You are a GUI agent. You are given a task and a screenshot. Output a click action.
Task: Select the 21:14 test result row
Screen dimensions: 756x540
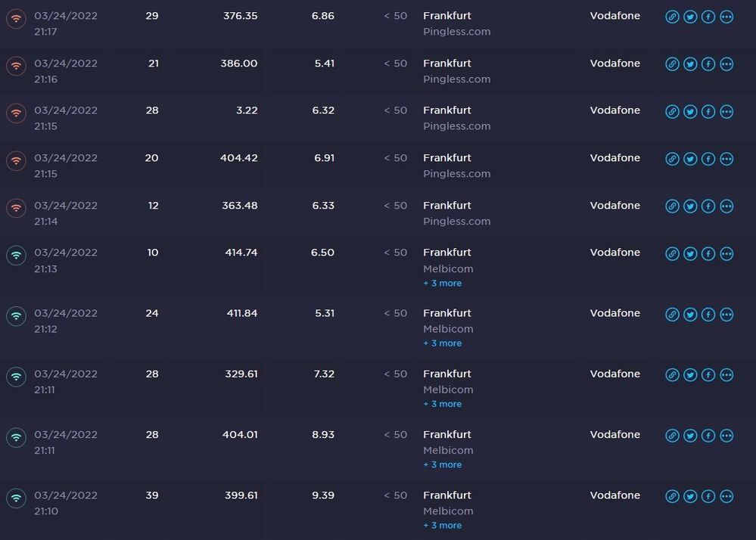(x=341, y=213)
